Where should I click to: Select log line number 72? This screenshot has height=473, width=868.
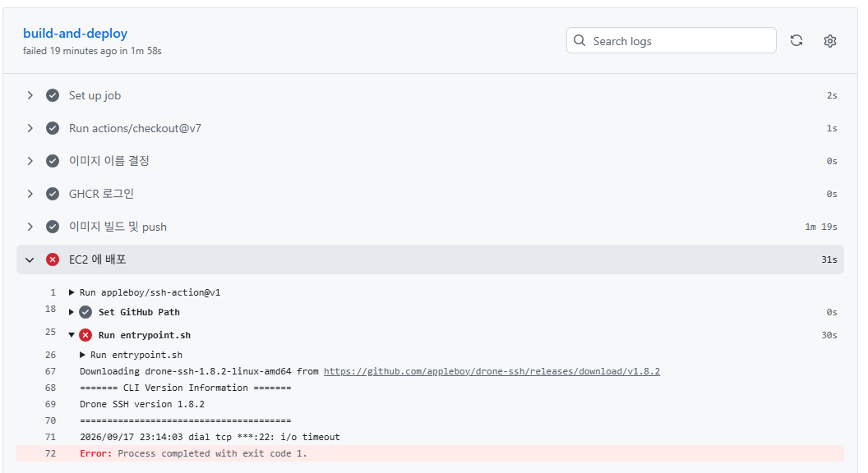coord(50,453)
